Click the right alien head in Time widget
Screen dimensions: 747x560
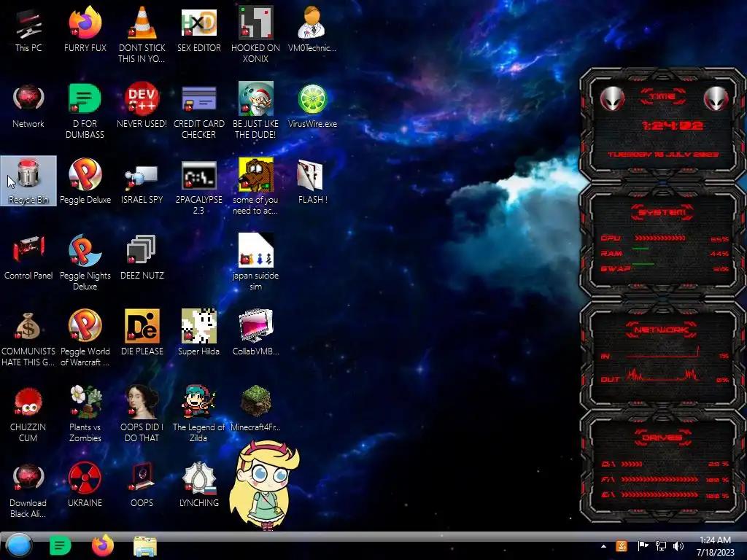point(716,98)
